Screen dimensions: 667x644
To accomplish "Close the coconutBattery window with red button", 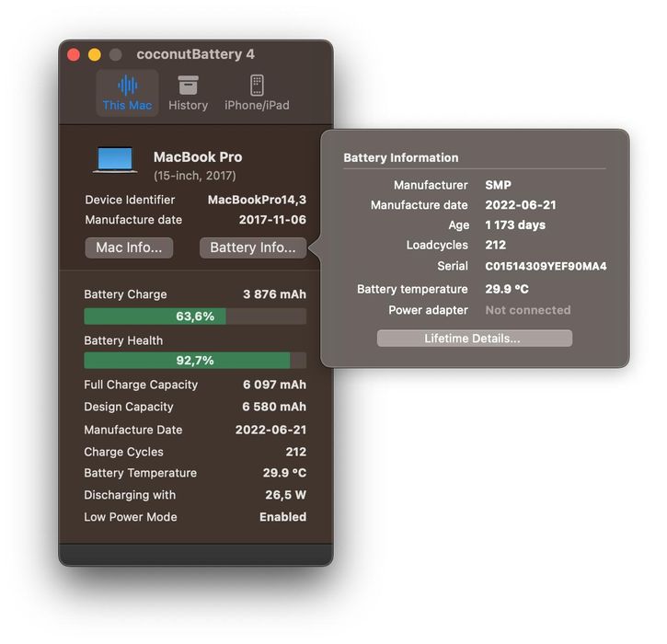I will [x=74, y=55].
